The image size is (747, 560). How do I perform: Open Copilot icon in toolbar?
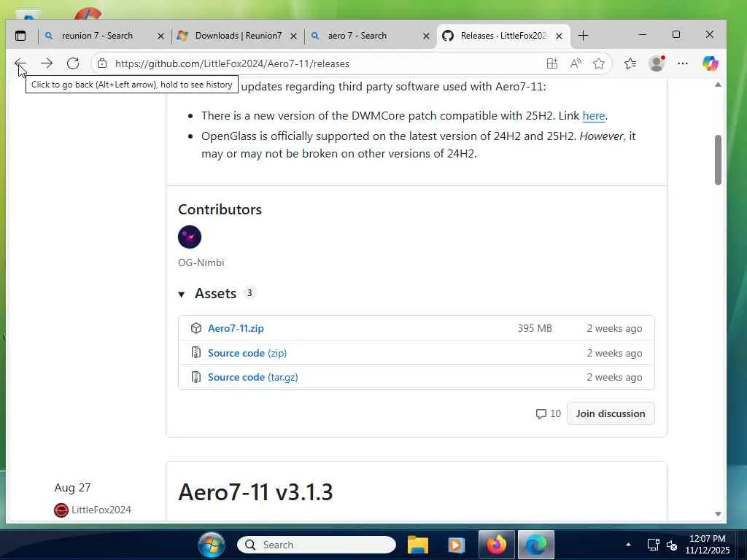coord(710,63)
